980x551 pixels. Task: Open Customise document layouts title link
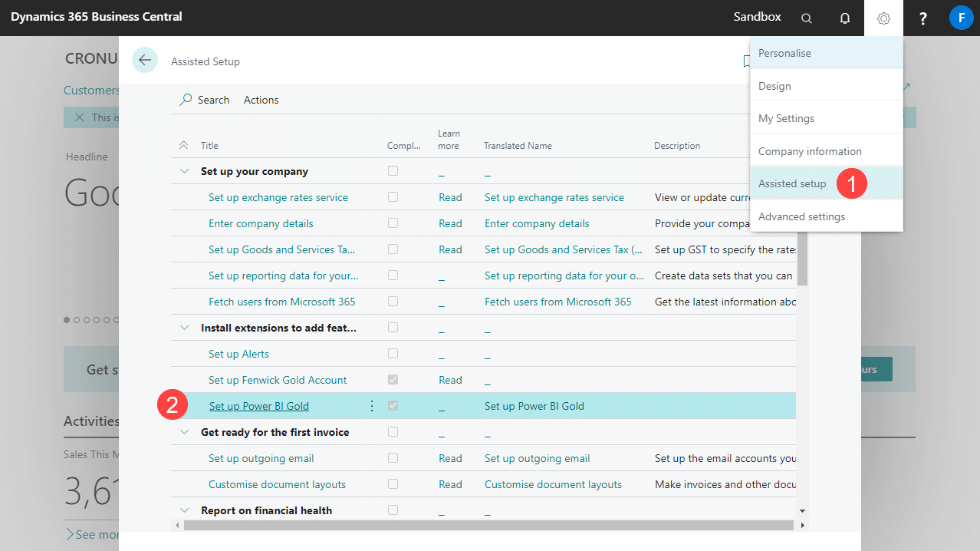(277, 484)
